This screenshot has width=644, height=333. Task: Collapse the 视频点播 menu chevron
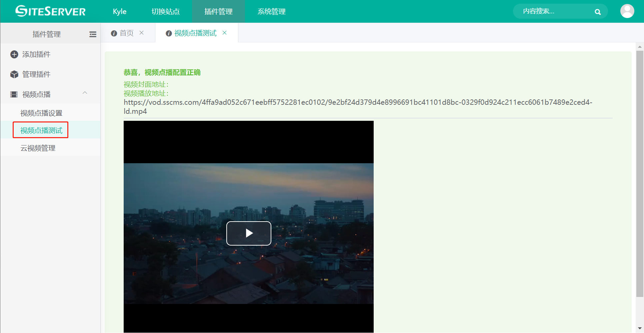pos(85,93)
